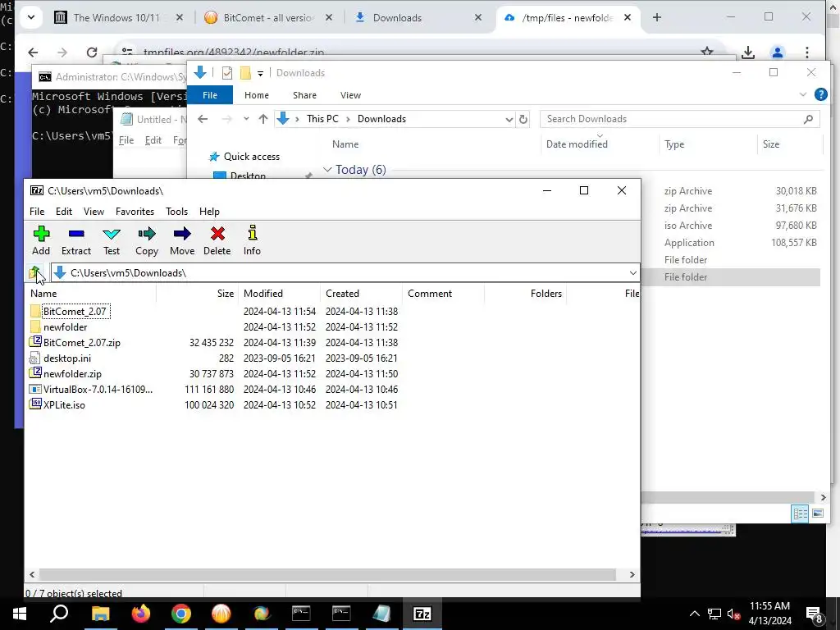Sort 7-Zip list by Created column
840x630 pixels.
click(x=361, y=294)
